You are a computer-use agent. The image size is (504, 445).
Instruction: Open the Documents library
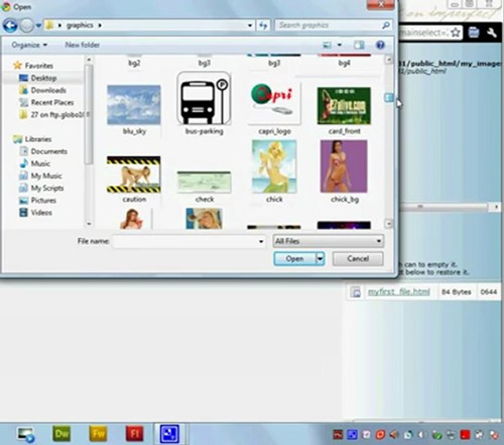pyautogui.click(x=43, y=151)
